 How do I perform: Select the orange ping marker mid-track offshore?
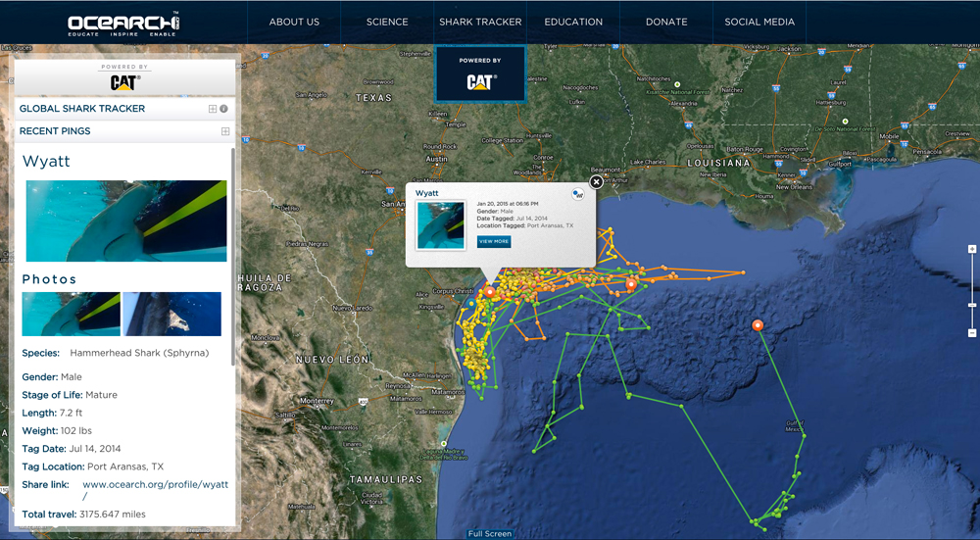click(x=631, y=284)
